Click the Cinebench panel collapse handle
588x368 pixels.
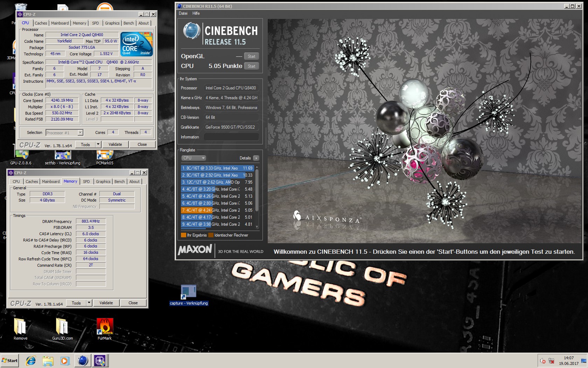[x=266, y=137]
